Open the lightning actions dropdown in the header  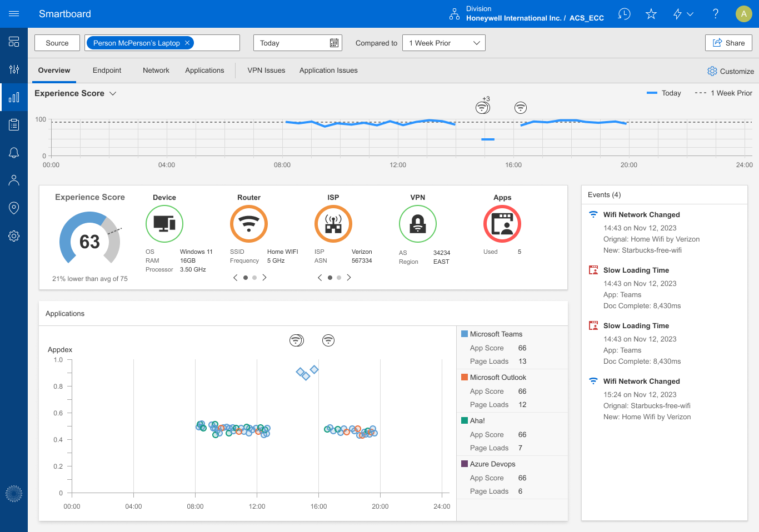click(x=682, y=14)
